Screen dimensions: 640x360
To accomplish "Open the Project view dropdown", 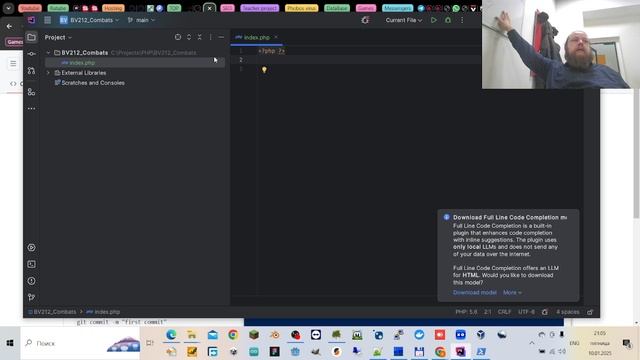I will pos(58,37).
